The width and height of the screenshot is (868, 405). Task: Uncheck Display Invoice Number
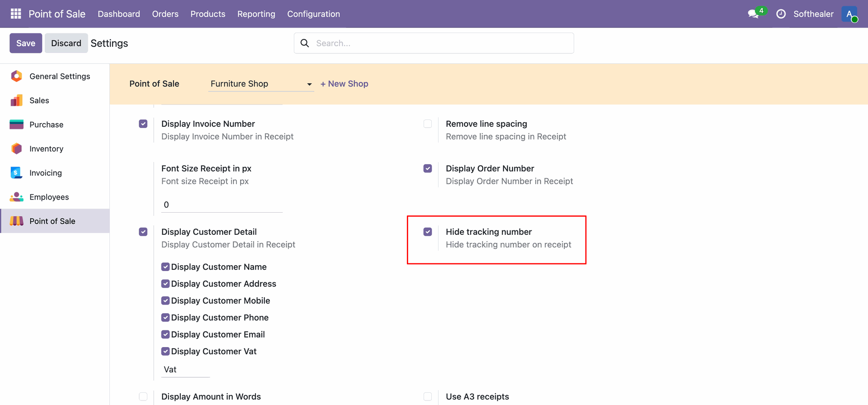click(x=143, y=124)
